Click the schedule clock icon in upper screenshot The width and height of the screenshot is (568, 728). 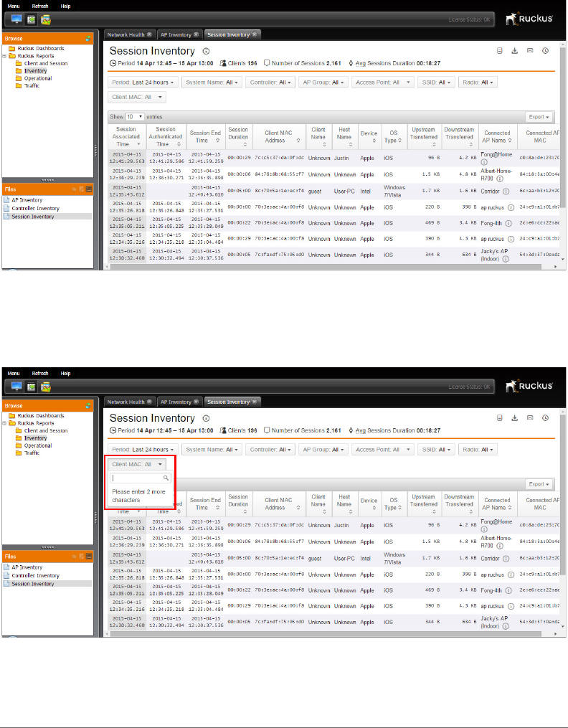coord(545,51)
